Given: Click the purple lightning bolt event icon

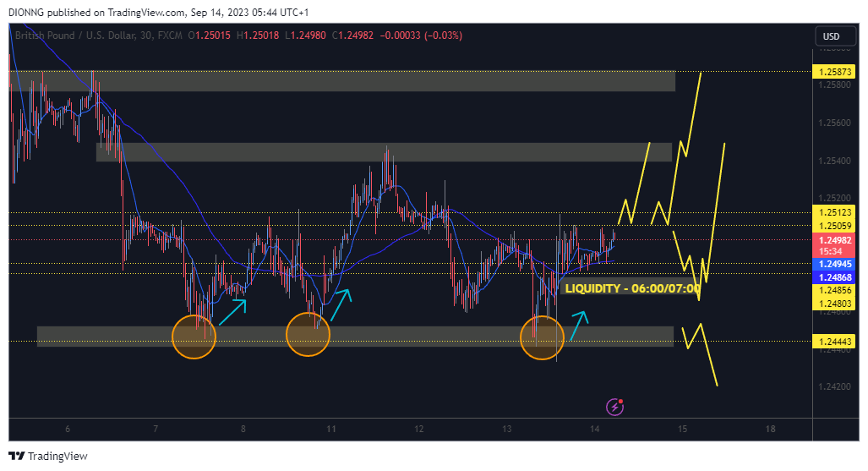Looking at the screenshot, I should click(615, 407).
